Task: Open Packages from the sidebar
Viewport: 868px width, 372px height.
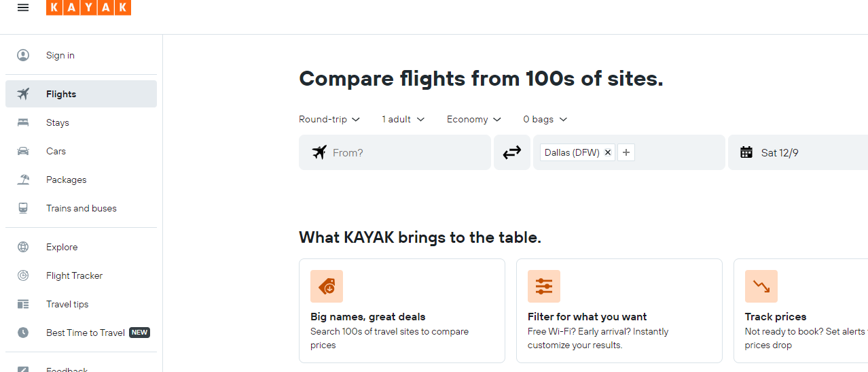Action: tap(67, 180)
